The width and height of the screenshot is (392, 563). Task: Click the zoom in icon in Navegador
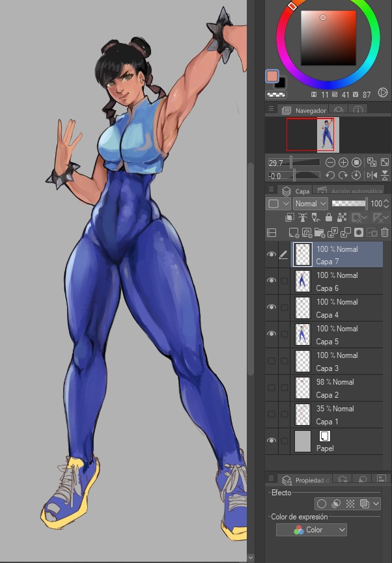click(x=343, y=163)
